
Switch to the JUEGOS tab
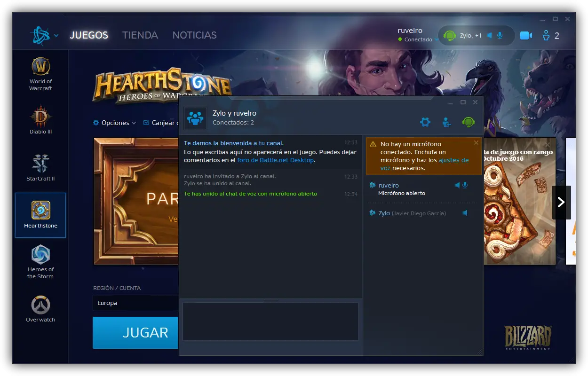point(89,35)
